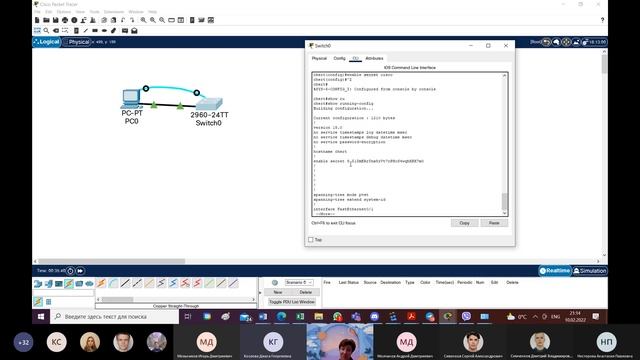The image size is (640, 360).
Task: Switch to Simulation mode
Action: point(589,271)
